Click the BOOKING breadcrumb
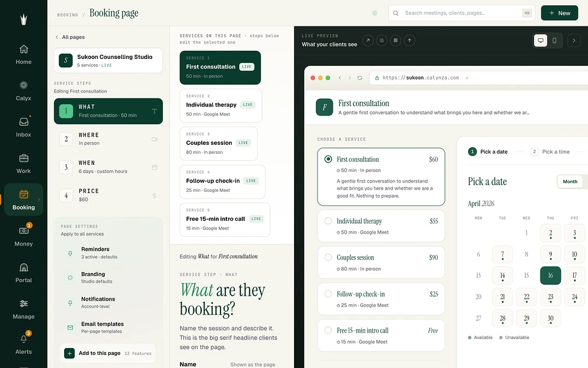This screenshot has width=588, height=368. 68,15
